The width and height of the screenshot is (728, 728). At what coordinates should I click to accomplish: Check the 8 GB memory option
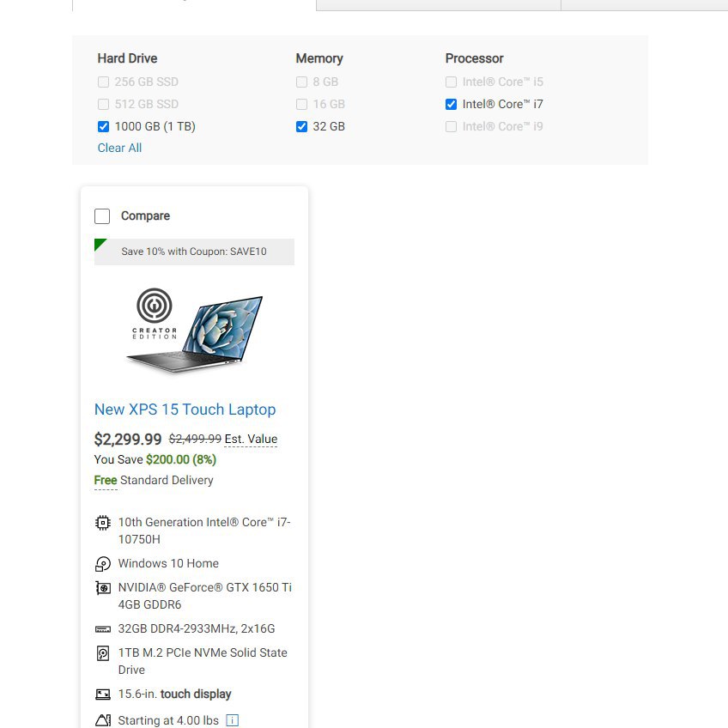302,82
